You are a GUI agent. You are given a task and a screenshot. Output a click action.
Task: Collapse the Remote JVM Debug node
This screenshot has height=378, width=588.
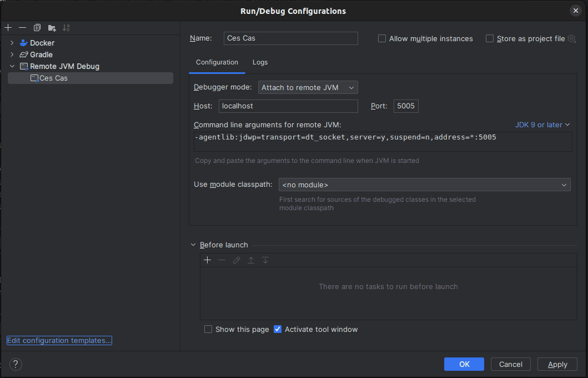(12, 67)
